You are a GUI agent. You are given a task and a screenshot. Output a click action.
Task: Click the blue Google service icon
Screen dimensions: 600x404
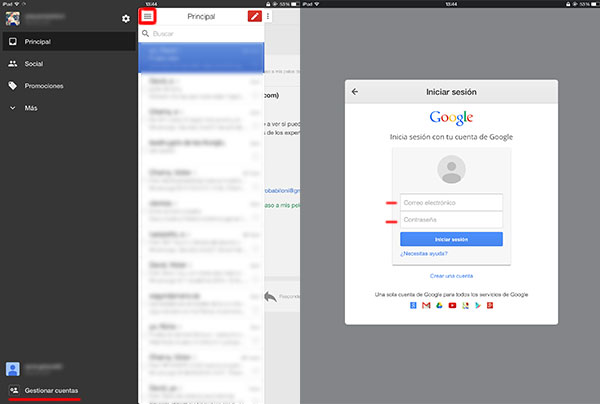pyautogui.click(x=413, y=305)
